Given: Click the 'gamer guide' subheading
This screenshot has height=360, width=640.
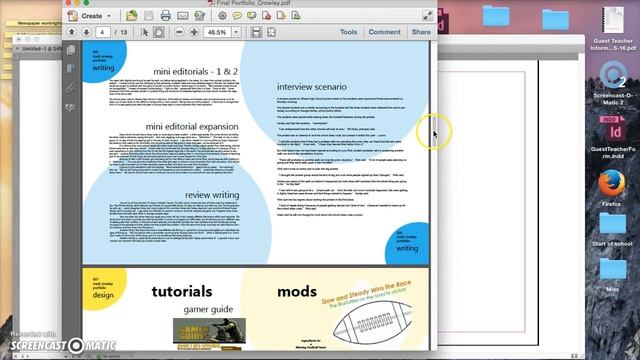Looking at the screenshot, I should 208,309.
